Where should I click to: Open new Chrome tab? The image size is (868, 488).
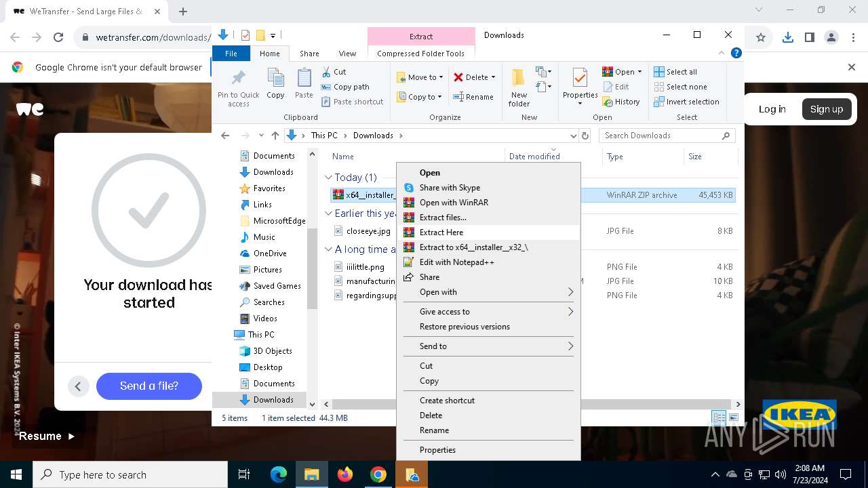pos(183,11)
